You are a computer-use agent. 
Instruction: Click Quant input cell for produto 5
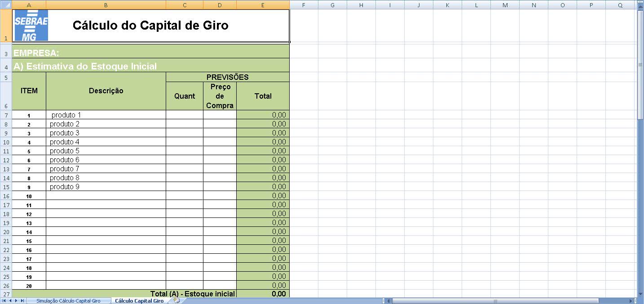tap(185, 151)
